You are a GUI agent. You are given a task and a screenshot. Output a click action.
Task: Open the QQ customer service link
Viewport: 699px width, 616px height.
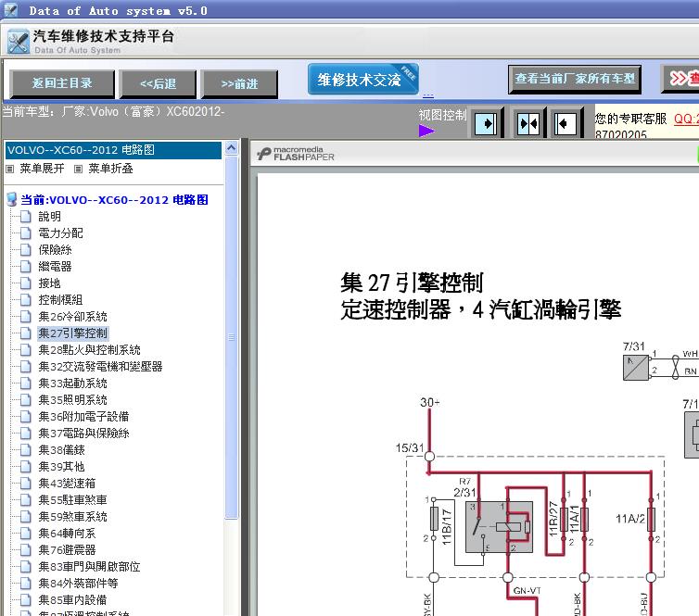[686, 119]
